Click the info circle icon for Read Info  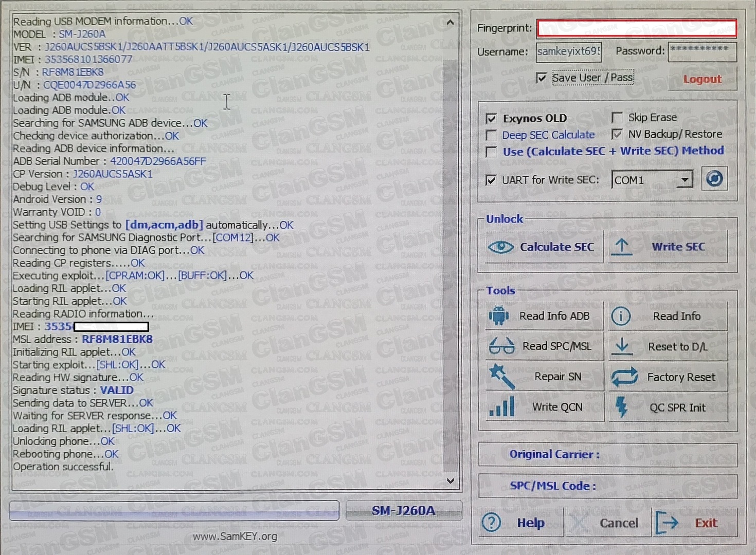621,316
